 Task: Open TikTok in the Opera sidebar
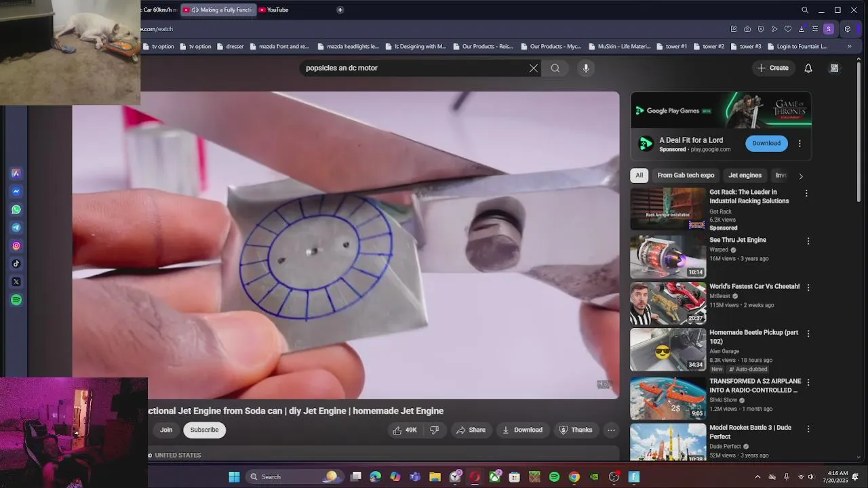pyautogui.click(x=16, y=264)
